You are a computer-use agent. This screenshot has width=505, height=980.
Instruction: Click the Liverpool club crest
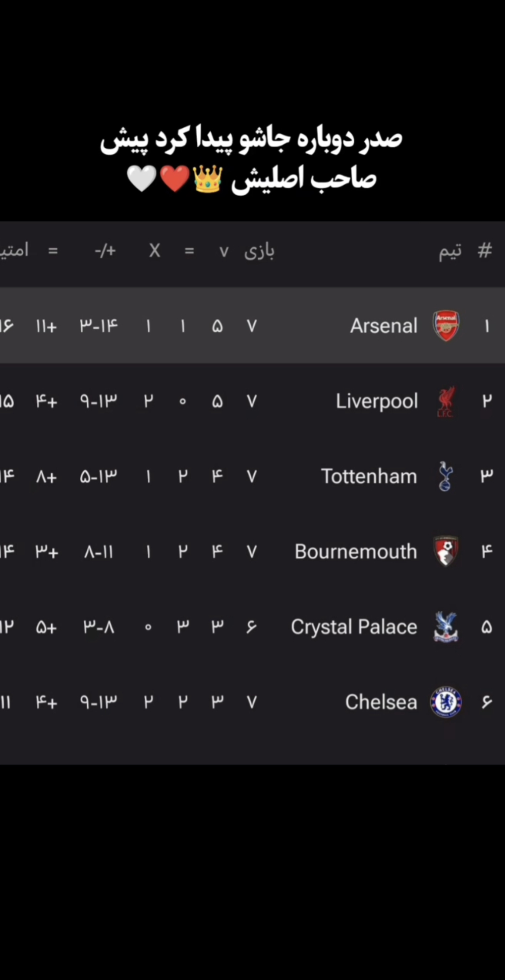tap(445, 402)
